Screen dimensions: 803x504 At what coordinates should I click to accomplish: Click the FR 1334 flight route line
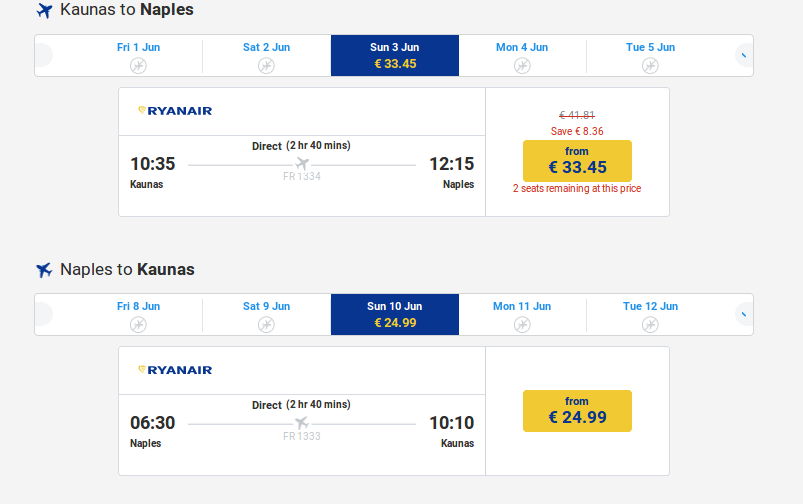302,165
